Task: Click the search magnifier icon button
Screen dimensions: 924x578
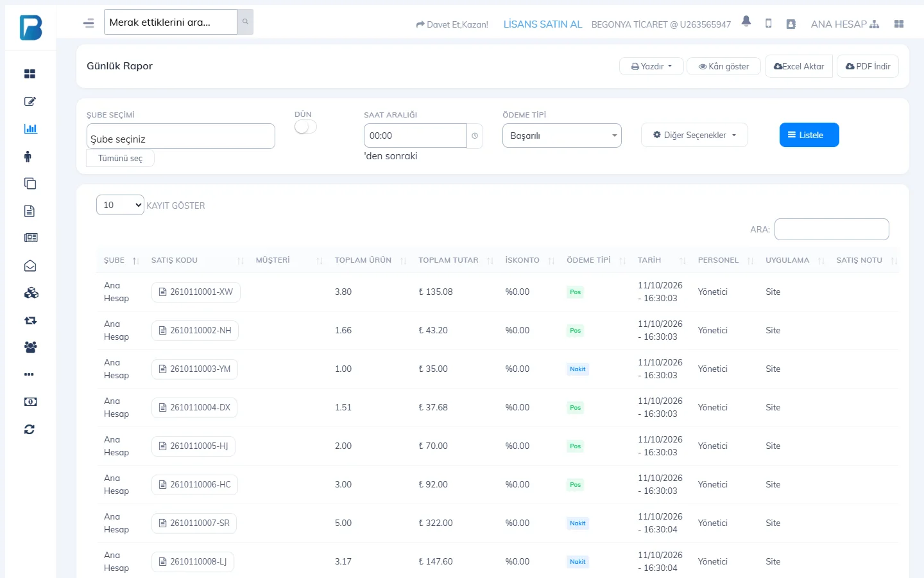Action: pyautogui.click(x=245, y=22)
